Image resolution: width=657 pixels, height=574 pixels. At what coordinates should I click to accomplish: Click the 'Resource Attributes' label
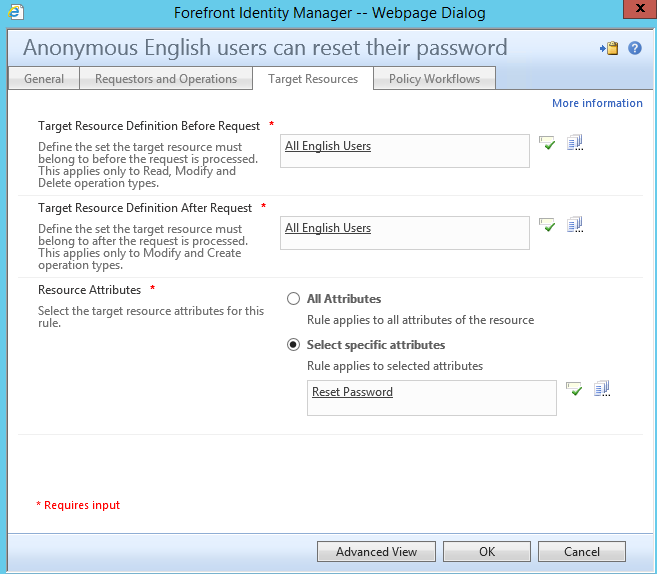pos(89,290)
